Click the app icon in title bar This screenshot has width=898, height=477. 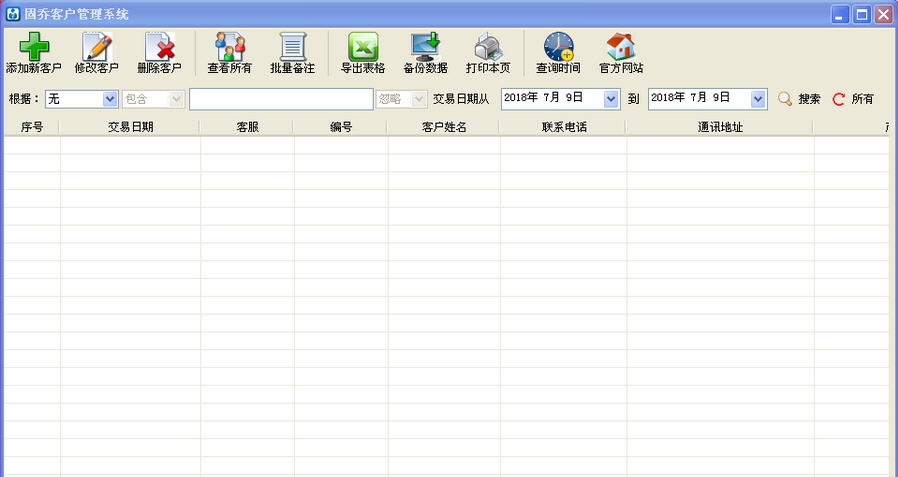[x=13, y=14]
